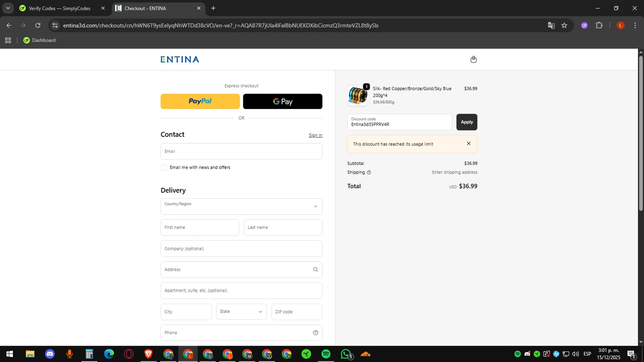Click the Address input field
Image resolution: width=644 pixels, height=362 pixels.
click(x=241, y=269)
